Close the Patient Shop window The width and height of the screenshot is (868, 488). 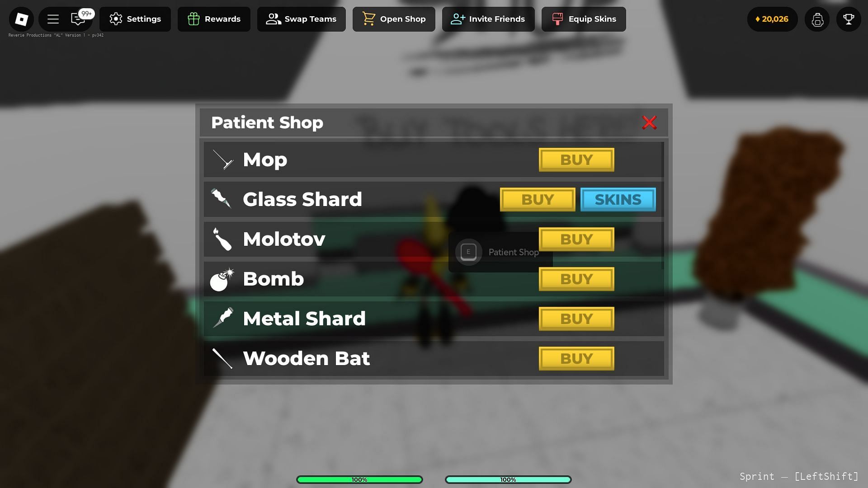click(x=649, y=123)
